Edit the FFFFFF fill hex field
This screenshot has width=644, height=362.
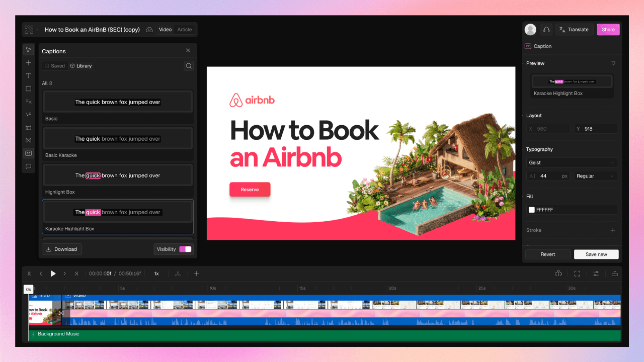pyautogui.click(x=572, y=210)
